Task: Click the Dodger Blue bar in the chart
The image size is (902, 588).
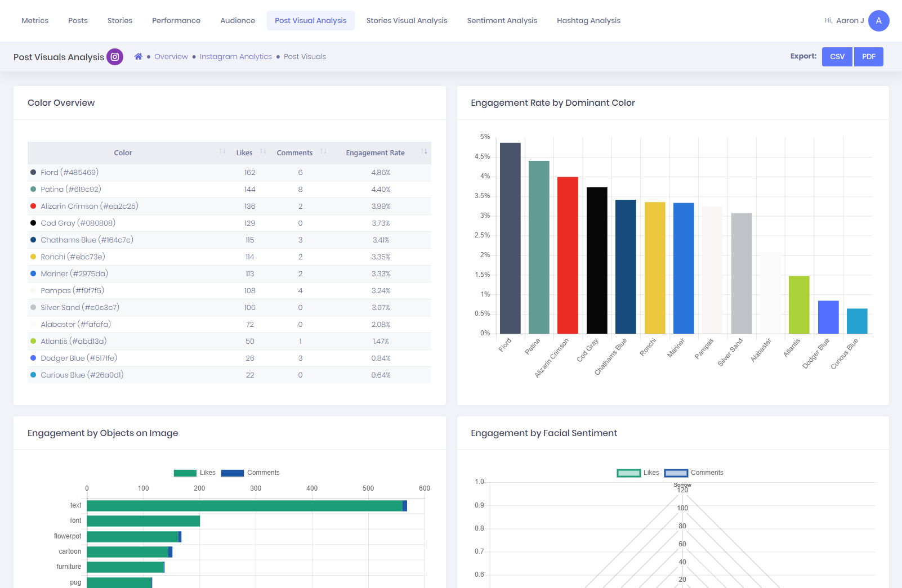Action: 828,317
